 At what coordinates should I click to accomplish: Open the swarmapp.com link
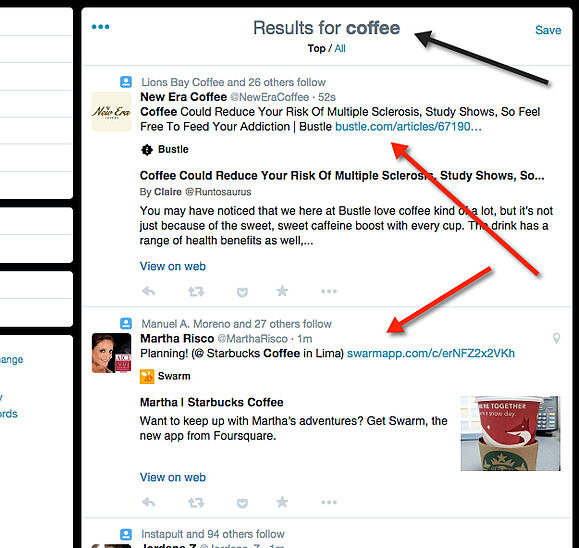click(431, 353)
